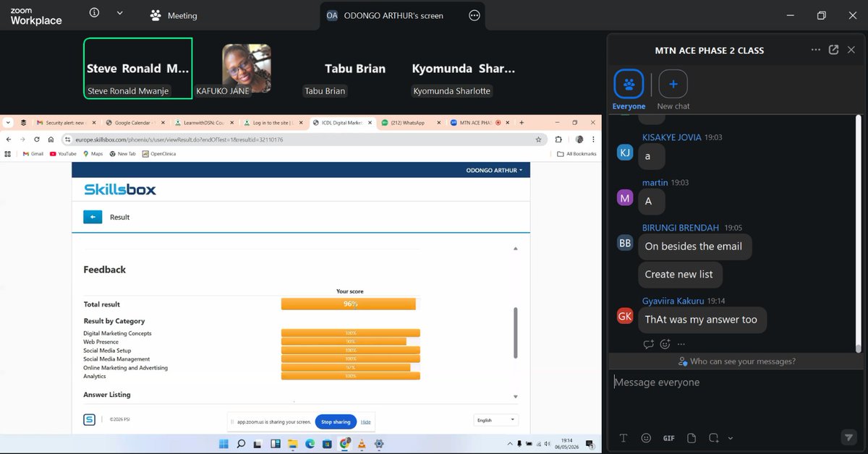The image size is (868, 454).
Task: Open the English language dropdown
Action: 496,420
